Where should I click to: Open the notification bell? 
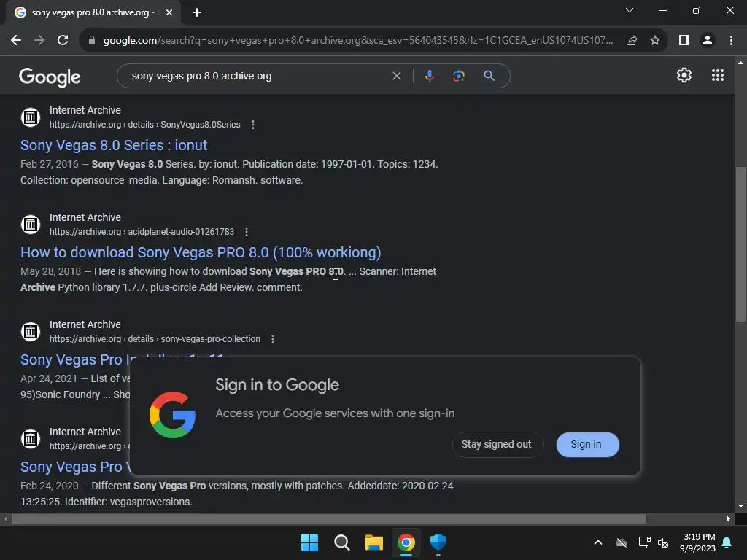click(x=727, y=542)
